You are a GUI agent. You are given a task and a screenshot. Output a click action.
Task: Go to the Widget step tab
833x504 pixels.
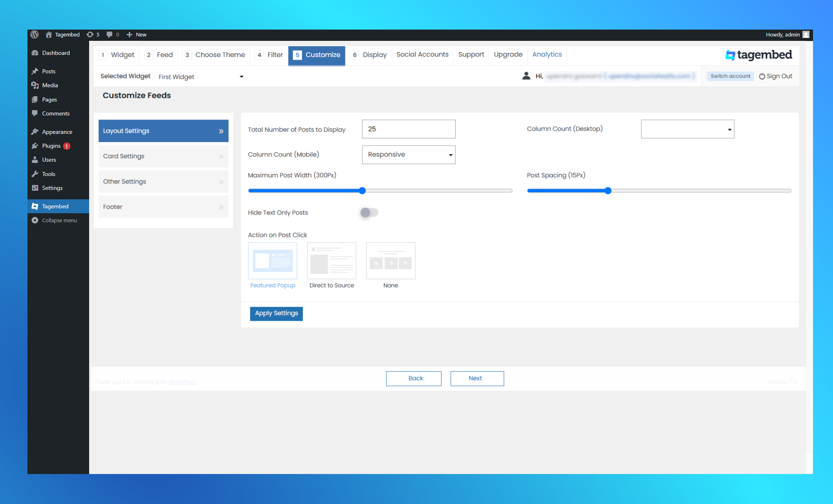117,55
